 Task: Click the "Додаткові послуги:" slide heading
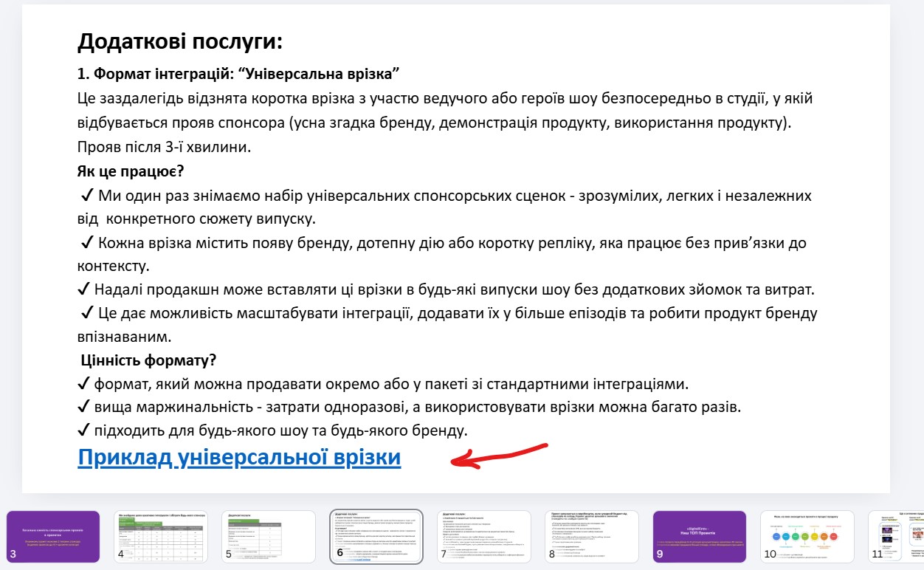point(180,41)
